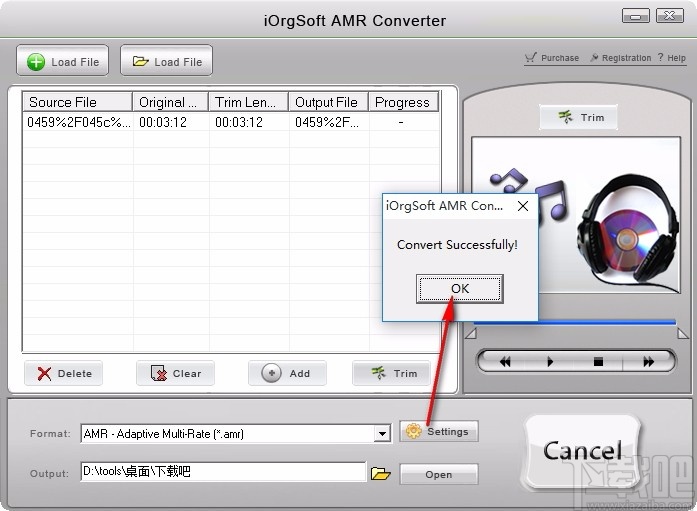Click the Output path input field
697x511 pixels.
pyautogui.click(x=224, y=471)
